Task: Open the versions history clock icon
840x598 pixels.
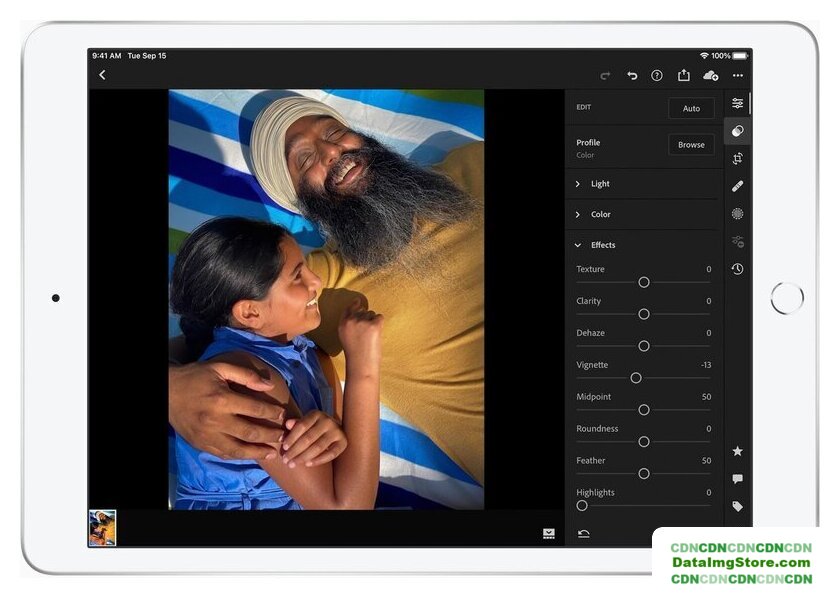Action: coord(738,269)
